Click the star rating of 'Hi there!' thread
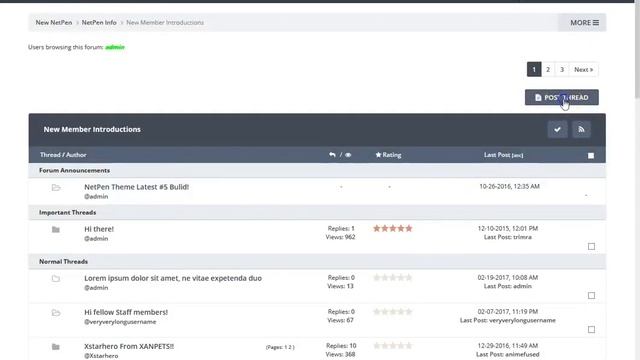 click(x=393, y=229)
